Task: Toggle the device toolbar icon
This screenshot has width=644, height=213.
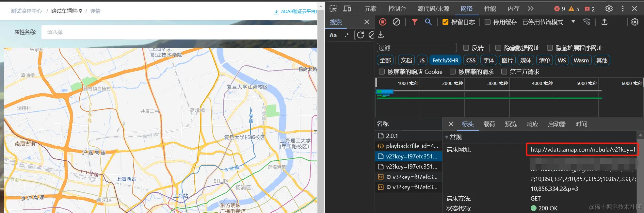Action: point(347,9)
